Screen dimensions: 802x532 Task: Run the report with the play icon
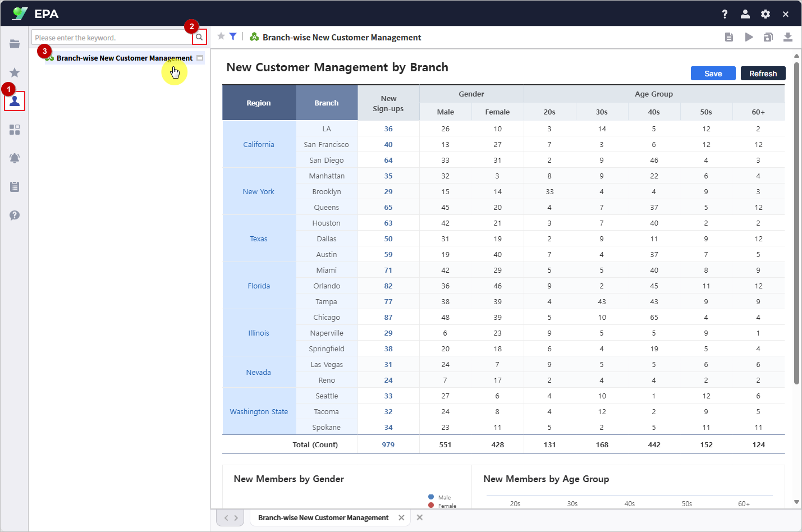(x=749, y=36)
